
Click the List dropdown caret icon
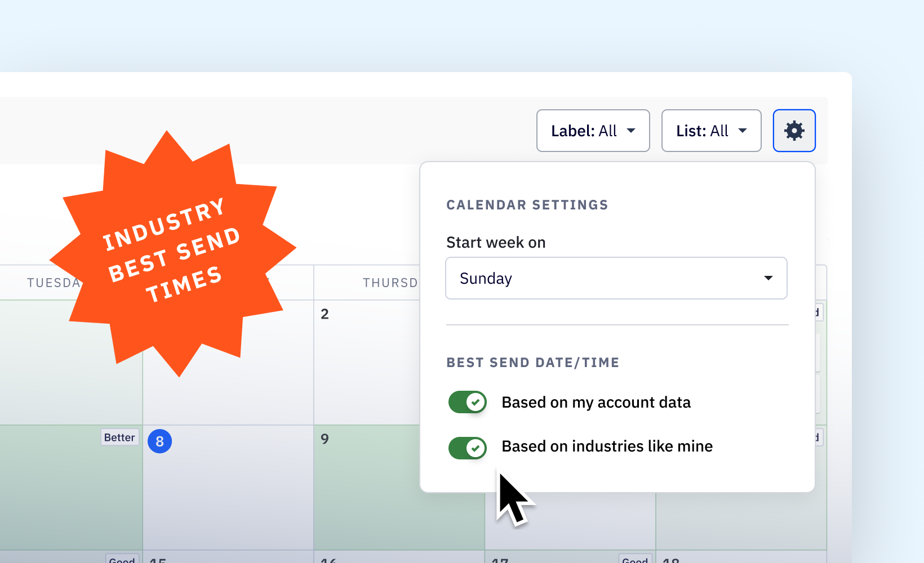(x=744, y=131)
